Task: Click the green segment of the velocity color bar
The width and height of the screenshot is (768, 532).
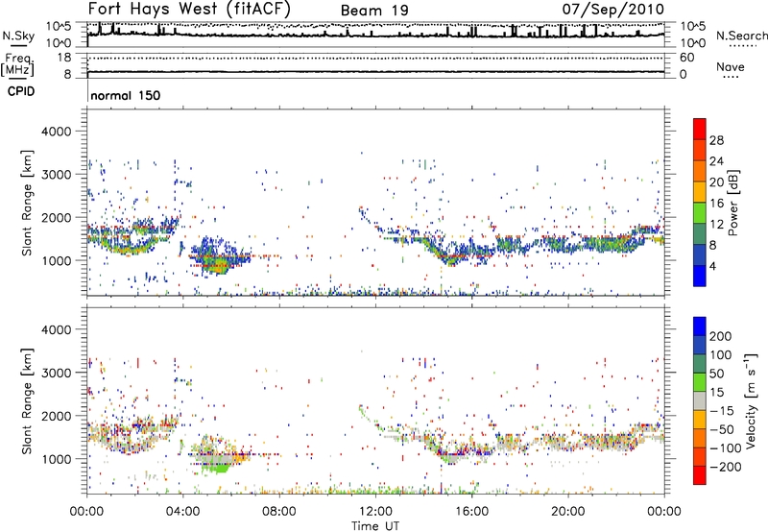Action: (700, 382)
